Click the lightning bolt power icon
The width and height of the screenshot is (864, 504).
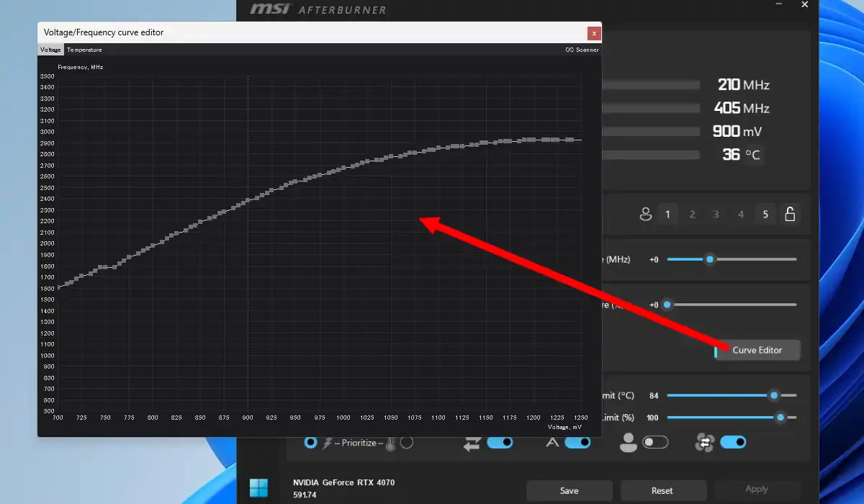(328, 443)
